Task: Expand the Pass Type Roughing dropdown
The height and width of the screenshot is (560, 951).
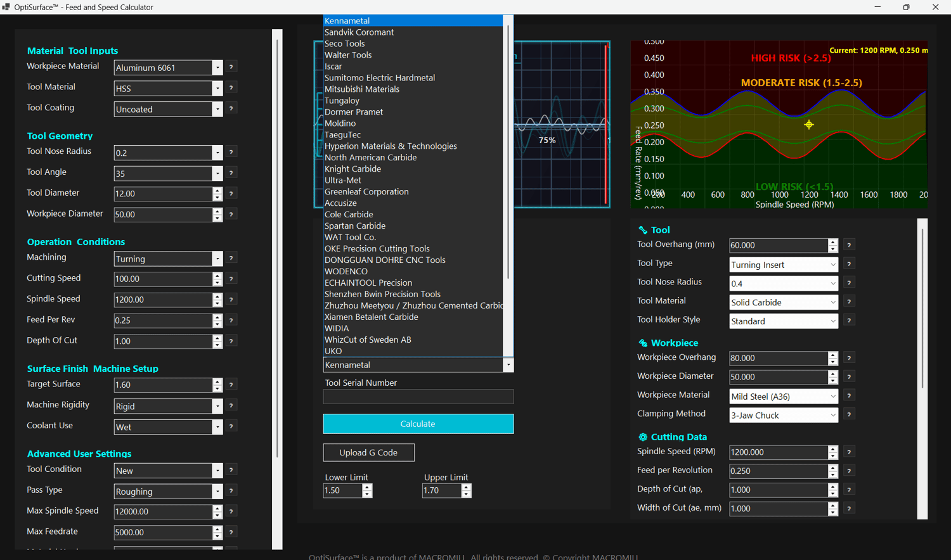Action: [x=217, y=492]
